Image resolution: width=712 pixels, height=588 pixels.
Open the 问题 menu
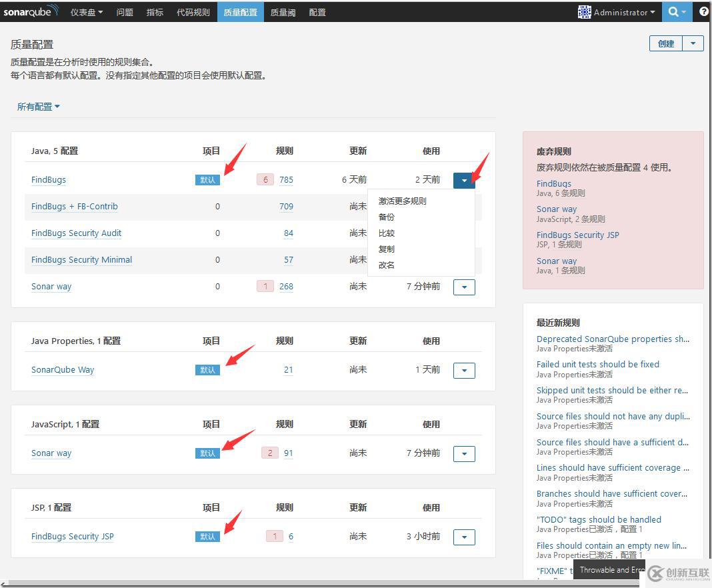point(125,12)
